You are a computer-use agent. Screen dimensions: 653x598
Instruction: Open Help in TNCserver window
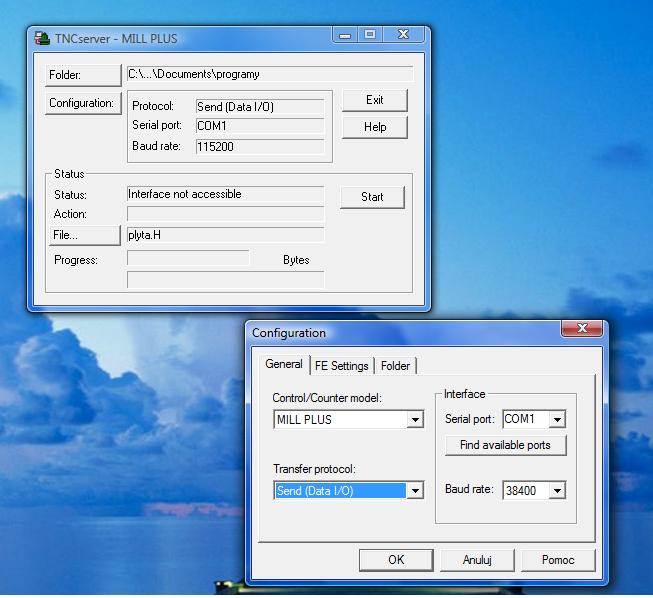pos(374,127)
